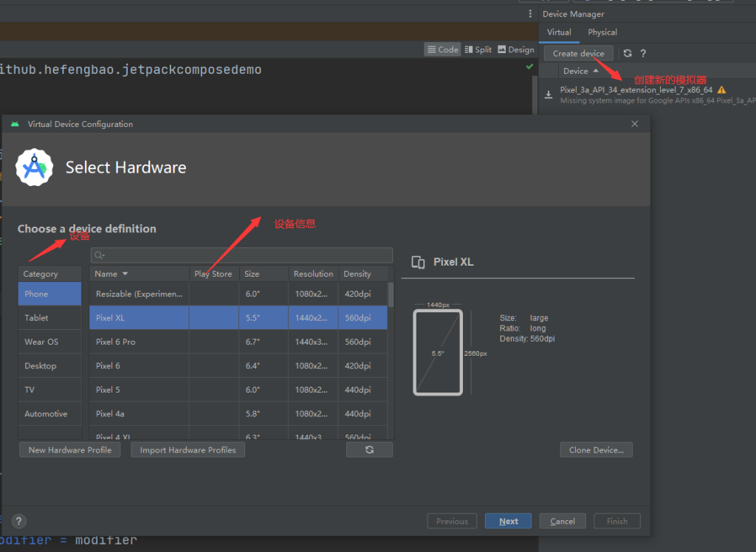Click the Next button

click(x=508, y=521)
